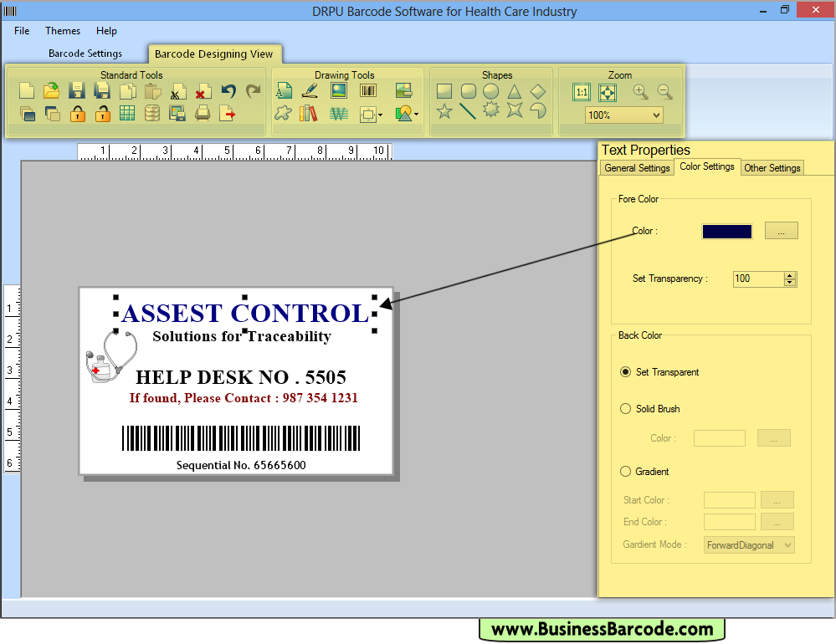The width and height of the screenshot is (836, 644).
Task: Click the Set Transparency value field
Action: 758,279
